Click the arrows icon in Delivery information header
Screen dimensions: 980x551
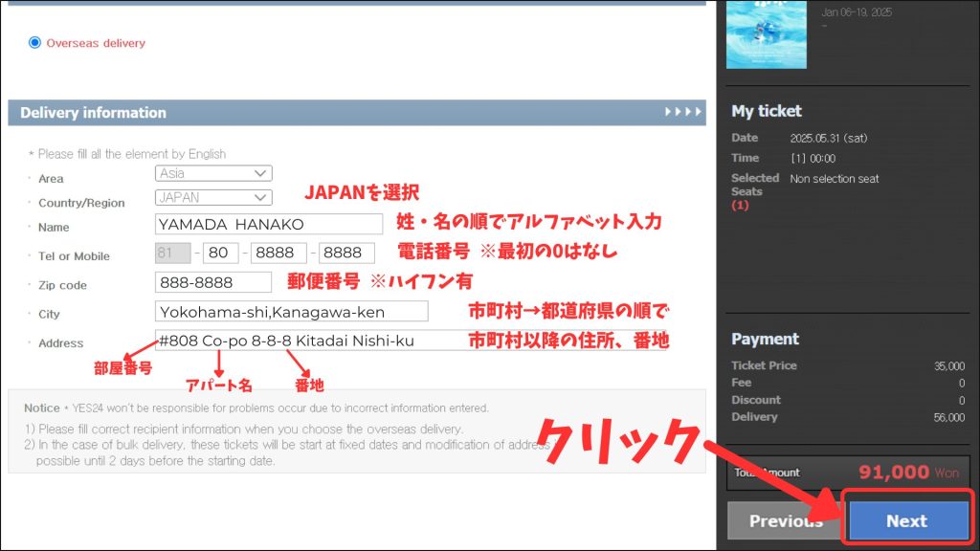click(x=683, y=113)
